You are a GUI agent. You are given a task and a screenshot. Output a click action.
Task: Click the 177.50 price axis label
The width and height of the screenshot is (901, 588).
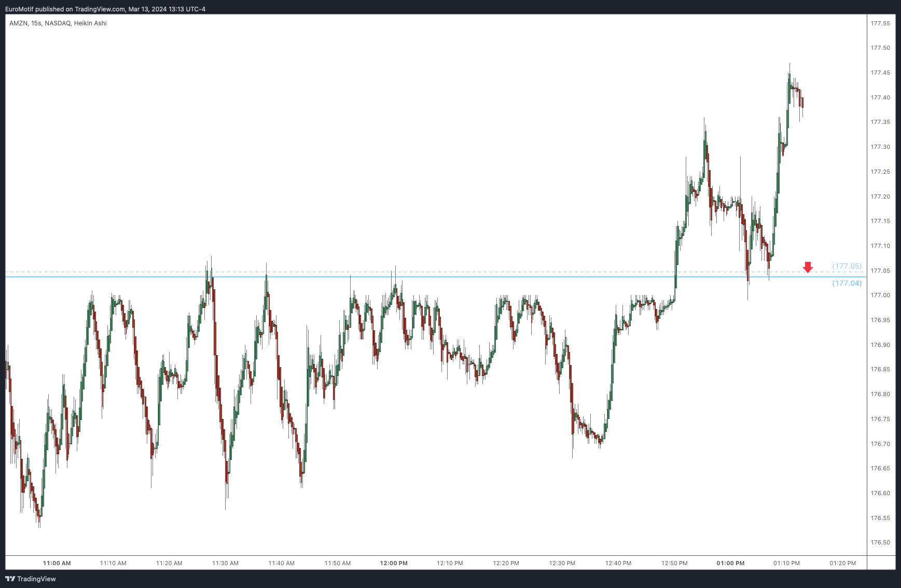tap(880, 48)
